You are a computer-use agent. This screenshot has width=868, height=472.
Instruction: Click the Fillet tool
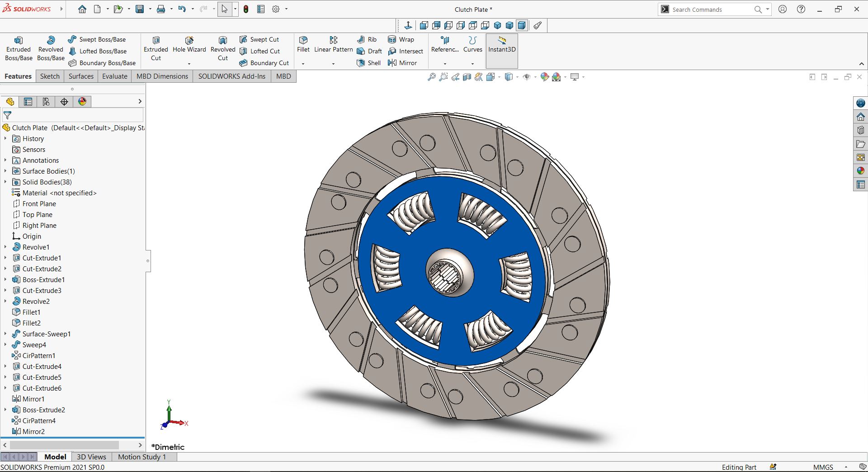[x=303, y=44]
